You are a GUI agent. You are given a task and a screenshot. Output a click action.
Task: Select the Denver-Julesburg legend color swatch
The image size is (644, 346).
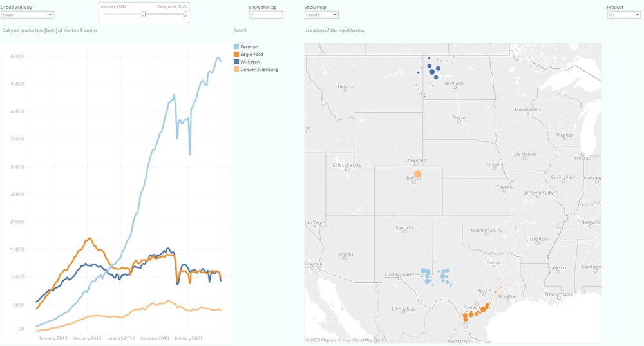point(236,69)
